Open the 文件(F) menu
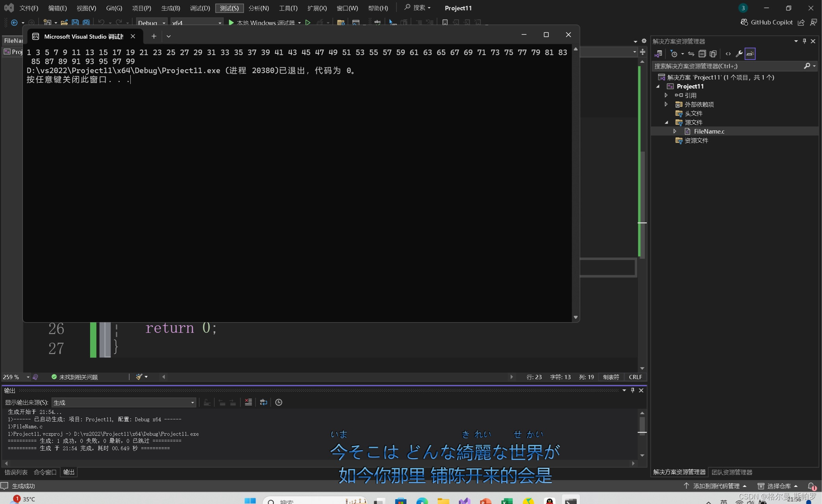822x504 pixels. click(x=29, y=8)
